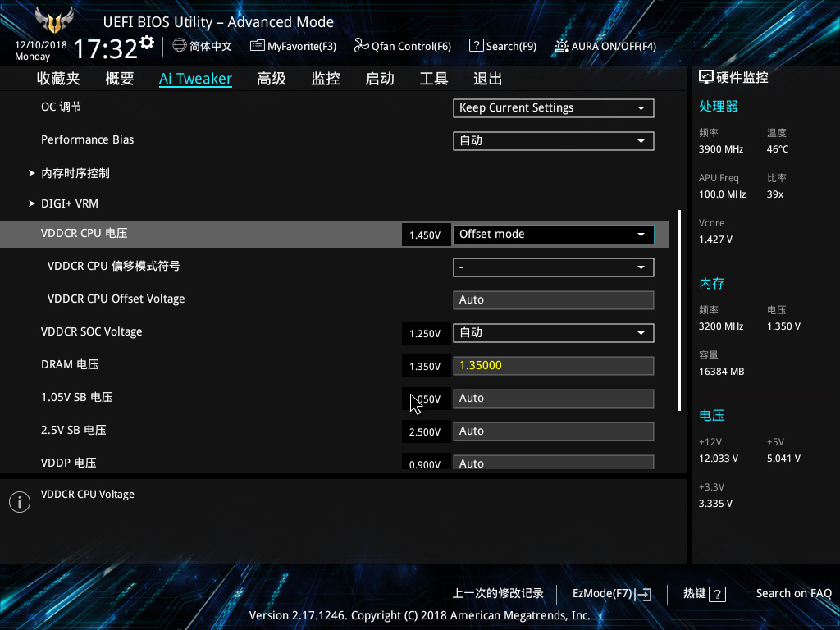Open the language selector showing 简体中文
The width and height of the screenshot is (840, 630).
[x=202, y=46]
